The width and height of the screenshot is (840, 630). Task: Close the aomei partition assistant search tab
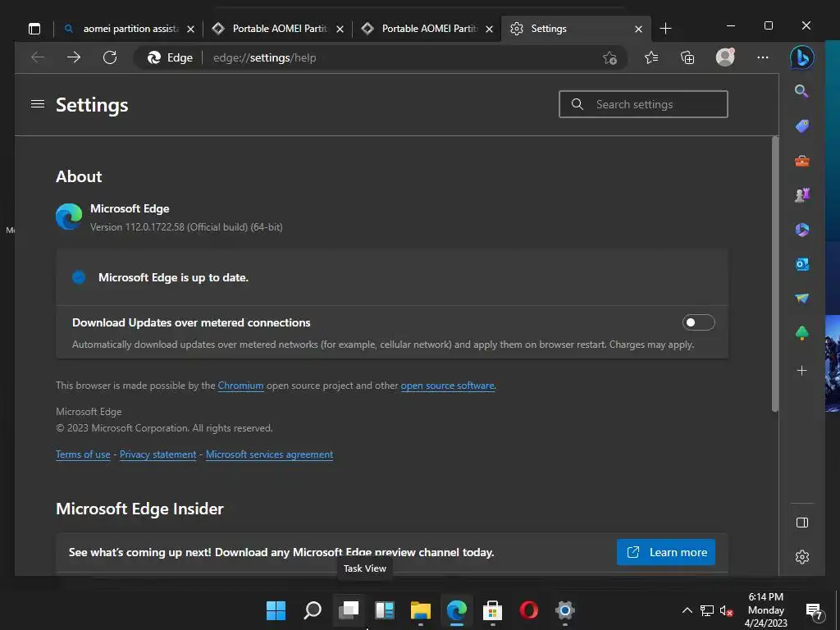[x=190, y=29]
